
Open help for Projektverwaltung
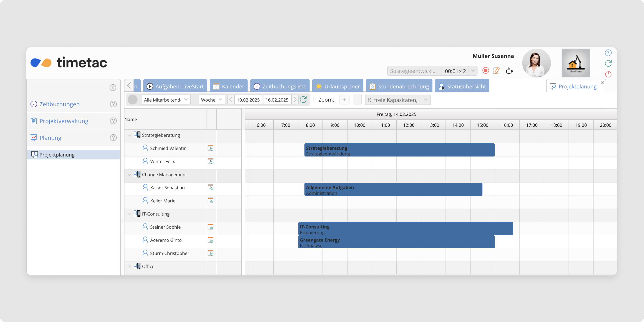click(113, 121)
